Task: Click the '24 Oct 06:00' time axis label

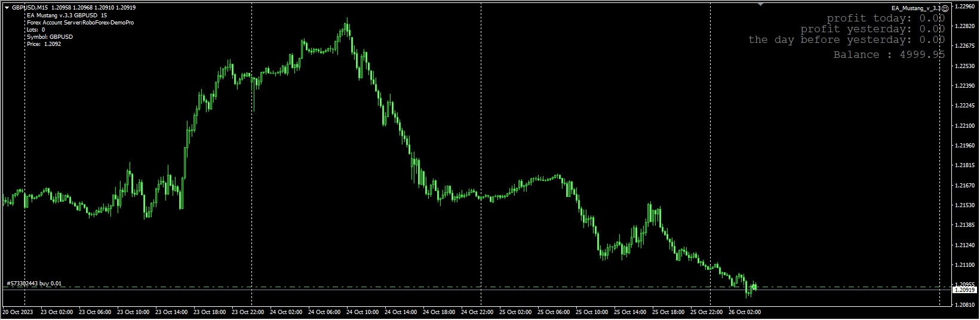Action: 323,312
